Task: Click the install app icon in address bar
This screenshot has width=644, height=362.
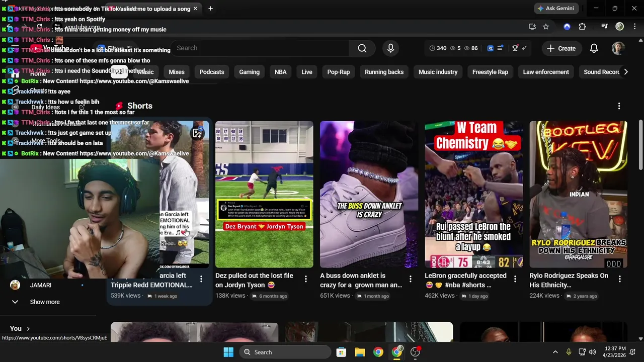Action: click(532, 27)
